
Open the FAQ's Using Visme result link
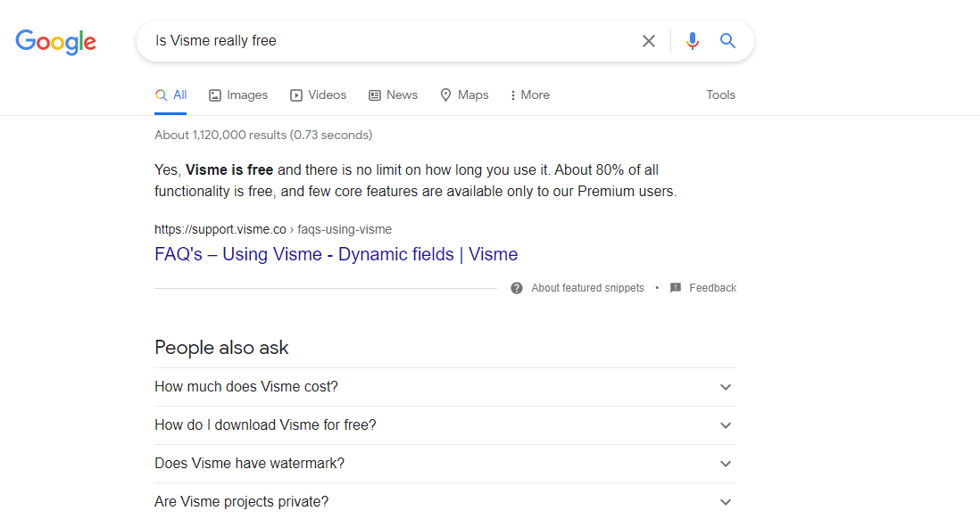(336, 254)
